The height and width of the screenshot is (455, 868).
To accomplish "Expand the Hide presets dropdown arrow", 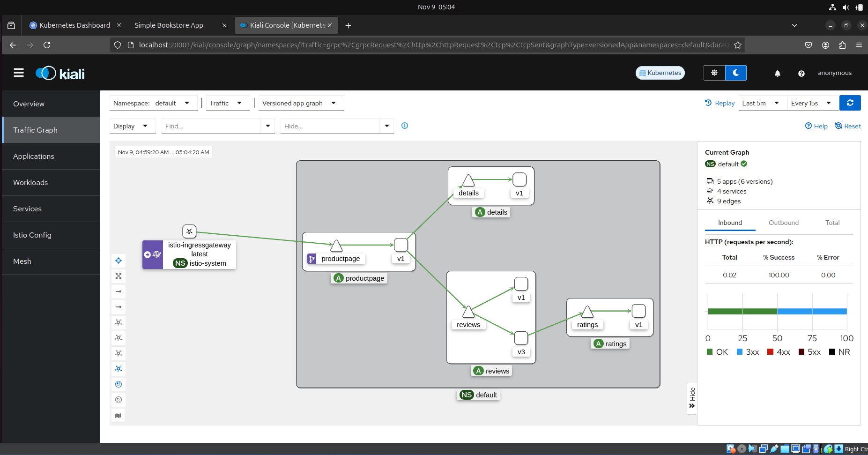I will (387, 126).
